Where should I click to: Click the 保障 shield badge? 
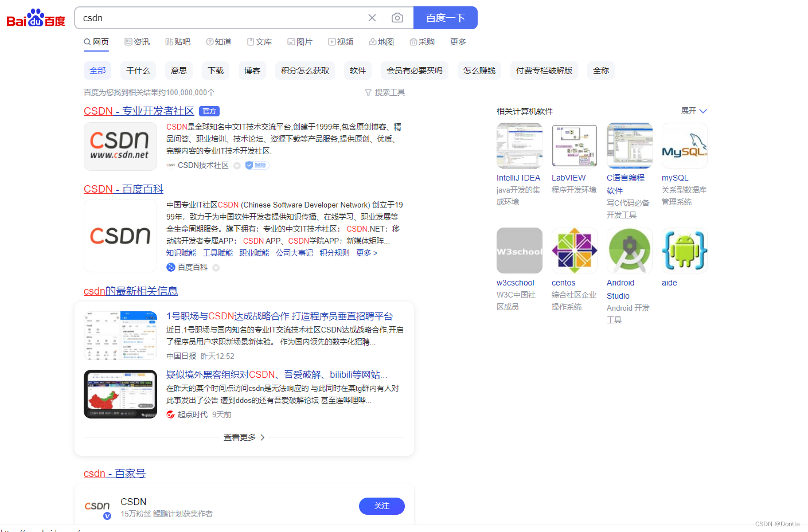coord(257,165)
